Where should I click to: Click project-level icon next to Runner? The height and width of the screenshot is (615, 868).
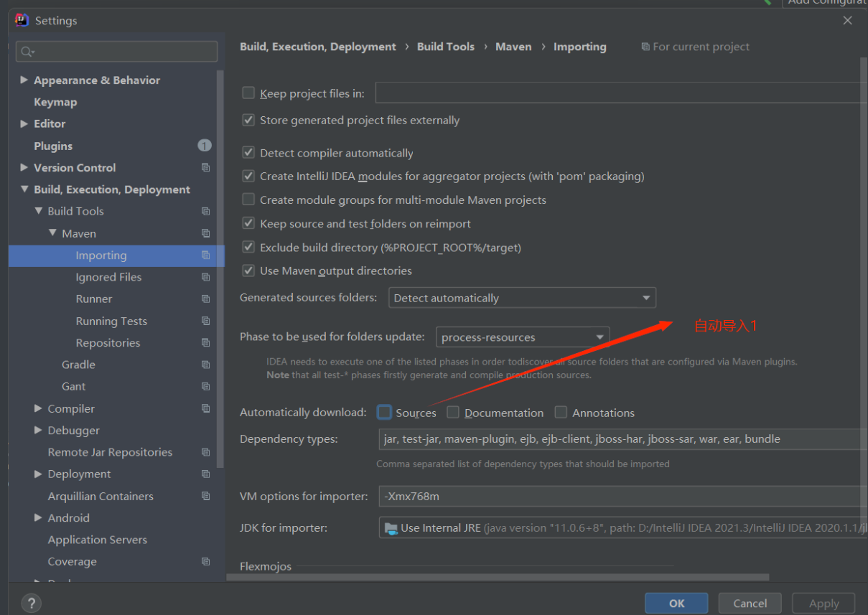pyautogui.click(x=206, y=299)
